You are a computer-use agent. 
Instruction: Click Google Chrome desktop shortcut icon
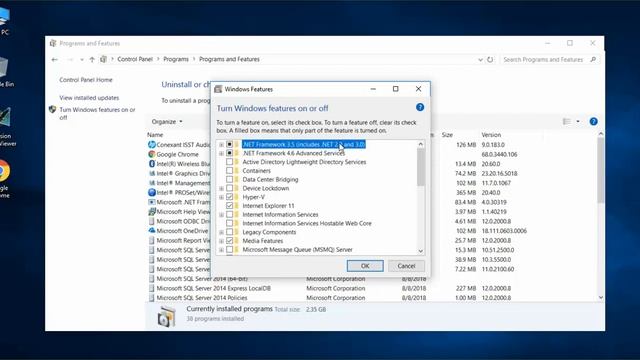pos(3,171)
